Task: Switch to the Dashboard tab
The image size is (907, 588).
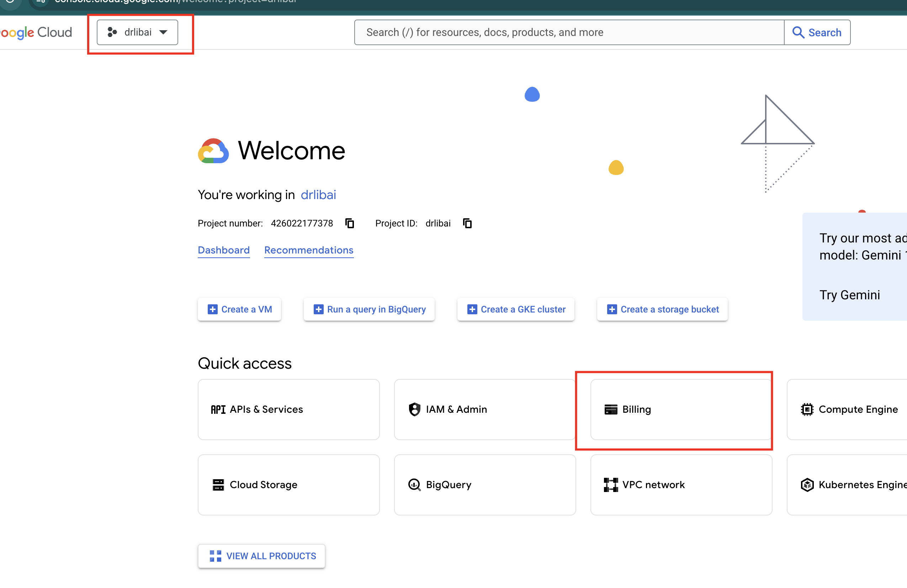Action: [224, 250]
